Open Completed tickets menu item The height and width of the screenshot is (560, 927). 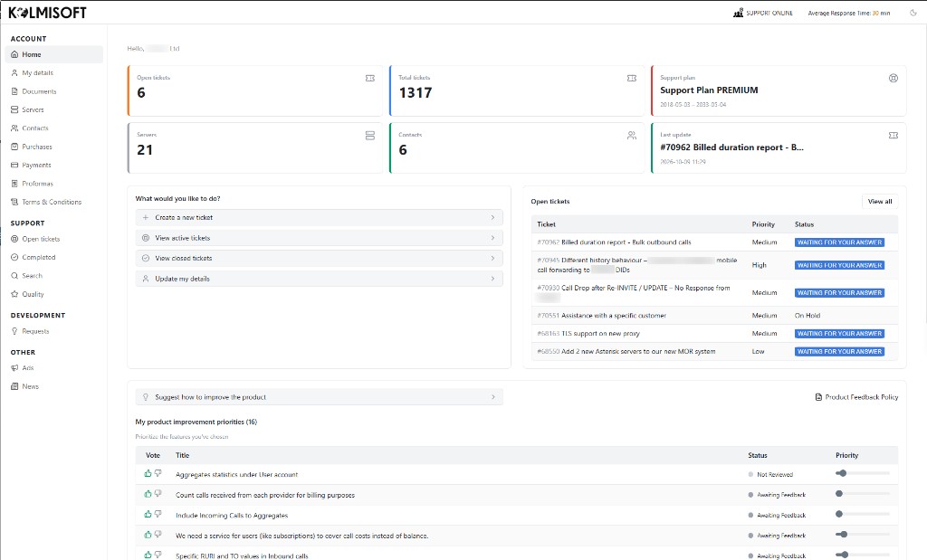pyautogui.click(x=53, y=257)
